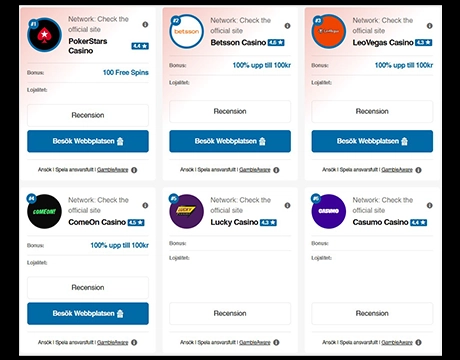Visit LeoVegas via Besök Webbplatsen button
The height and width of the screenshot is (360, 460).
(x=372, y=141)
